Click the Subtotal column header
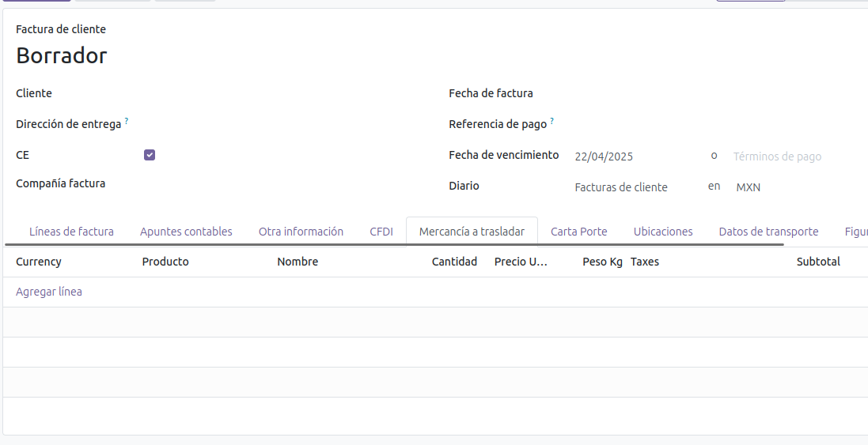The image size is (868, 445). [x=818, y=262]
